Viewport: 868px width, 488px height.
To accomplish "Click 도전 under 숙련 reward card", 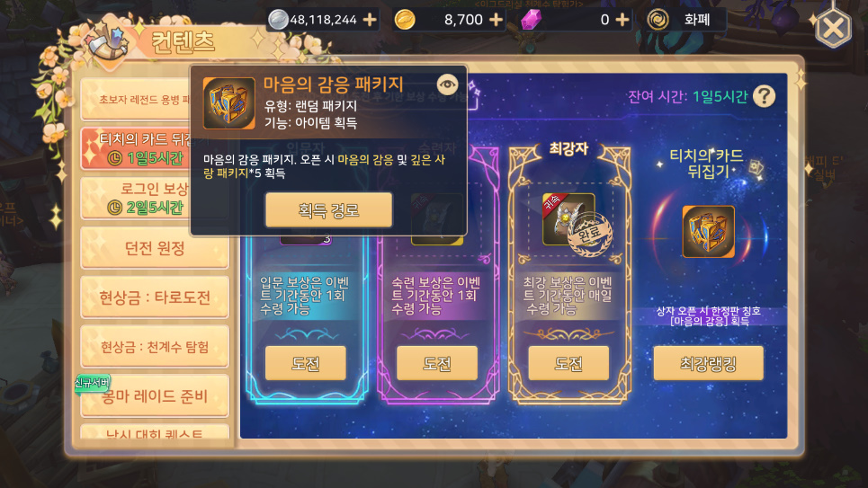I will (x=437, y=363).
